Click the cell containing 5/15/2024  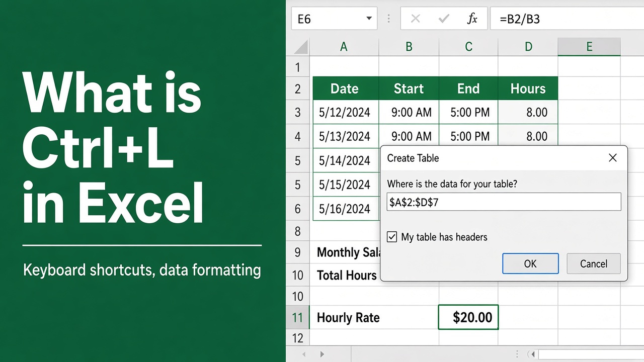tap(345, 185)
